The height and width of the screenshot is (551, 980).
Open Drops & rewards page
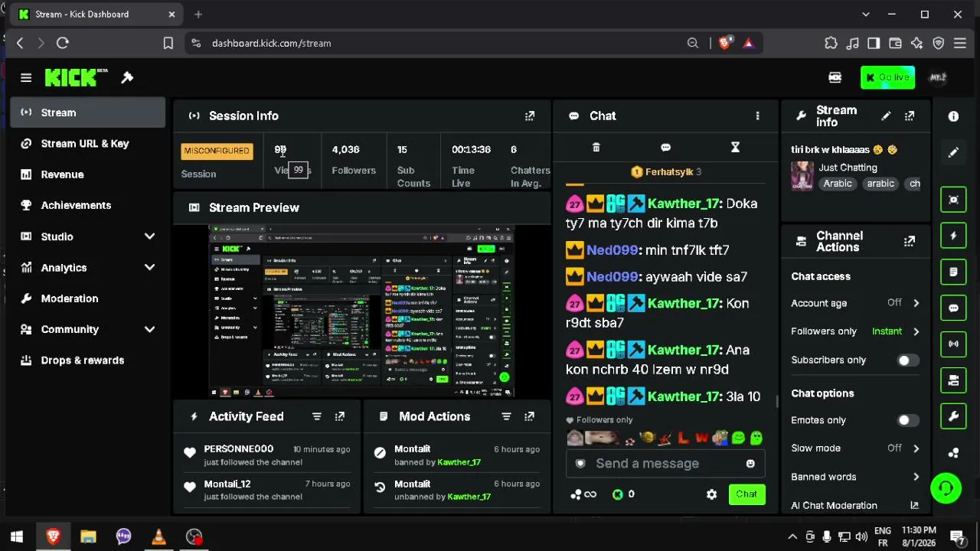point(88,360)
